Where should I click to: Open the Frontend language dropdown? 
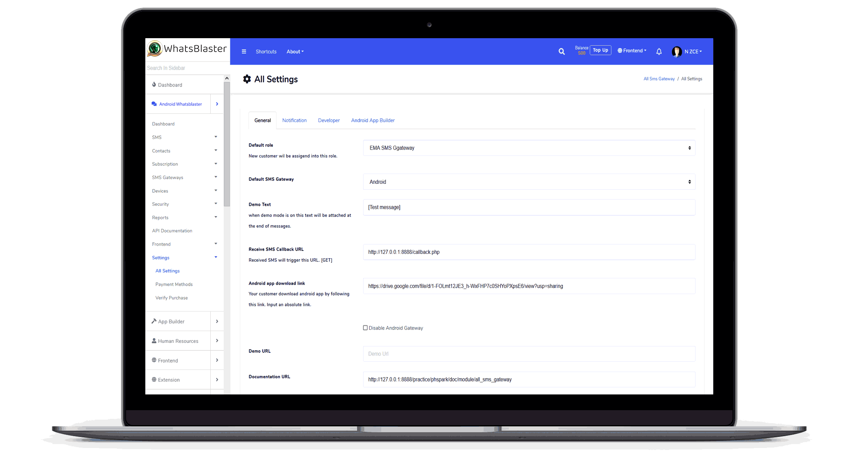click(x=632, y=51)
